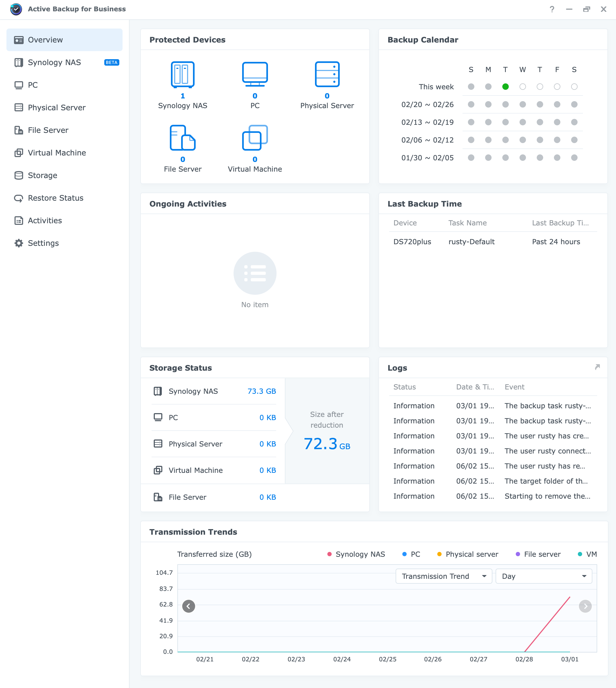Open the Day interval dropdown
Screen dimensions: 616x688
544,576
